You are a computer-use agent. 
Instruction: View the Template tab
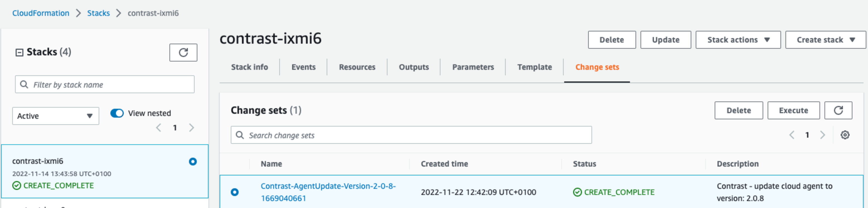coord(534,67)
